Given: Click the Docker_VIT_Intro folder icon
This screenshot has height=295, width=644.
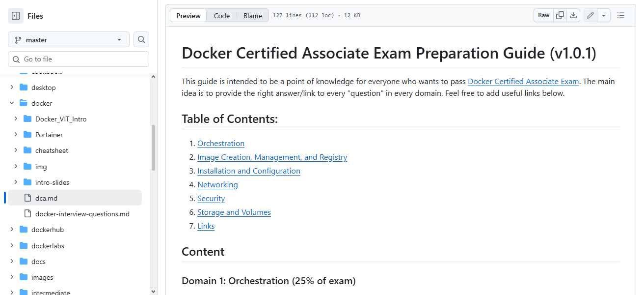Looking at the screenshot, I should click(27, 119).
